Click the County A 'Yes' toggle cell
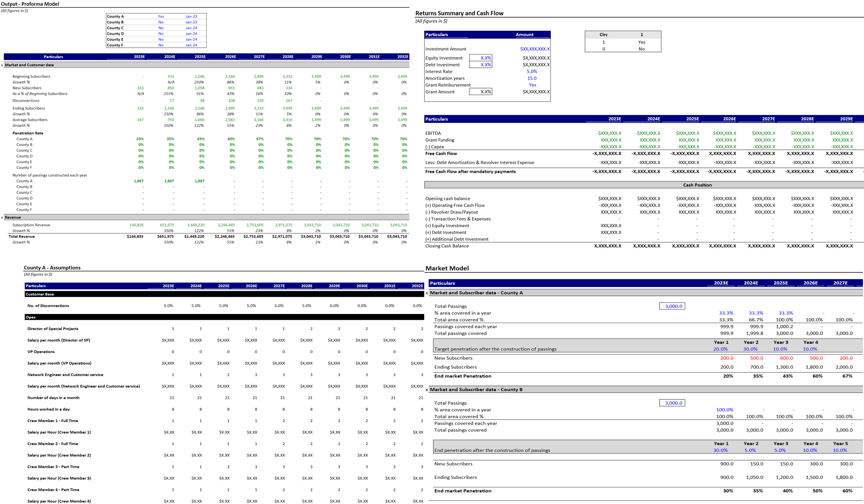 (x=161, y=17)
